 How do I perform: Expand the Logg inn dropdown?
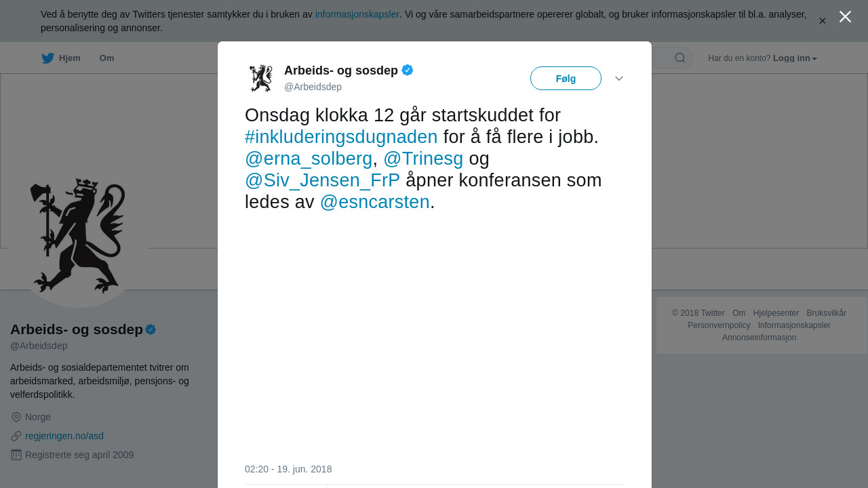point(795,58)
